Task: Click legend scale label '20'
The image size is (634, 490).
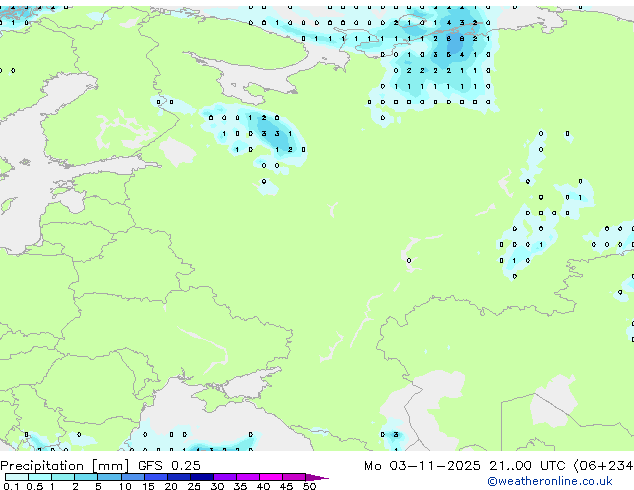Action: (171, 486)
